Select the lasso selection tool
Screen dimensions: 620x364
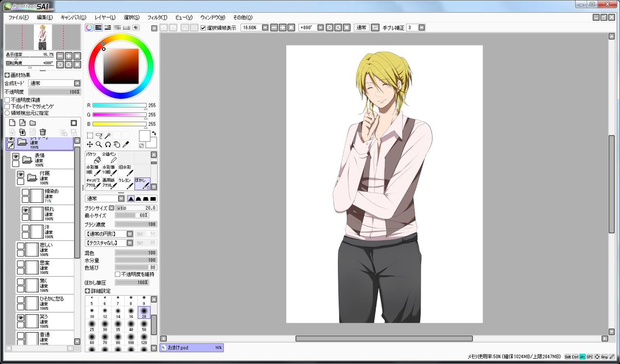[99, 136]
